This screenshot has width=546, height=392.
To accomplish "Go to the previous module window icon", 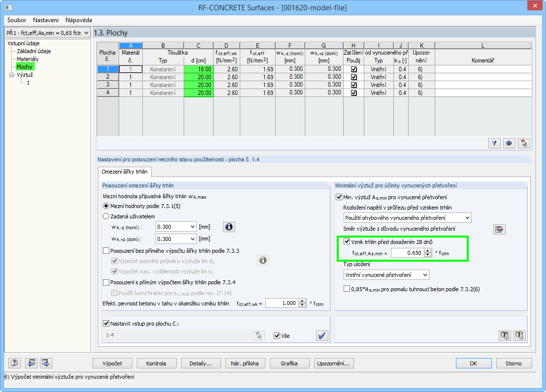I will click(31, 363).
